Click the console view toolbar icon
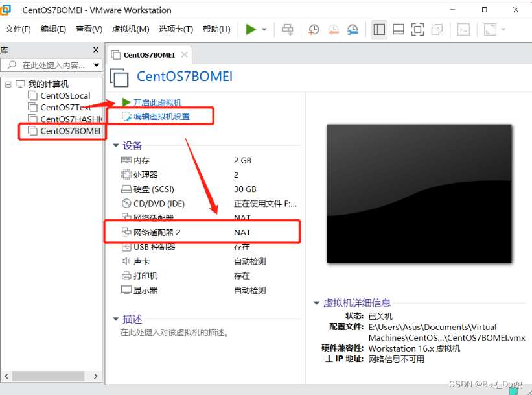Viewport: 532px width, 395px height. [x=463, y=30]
